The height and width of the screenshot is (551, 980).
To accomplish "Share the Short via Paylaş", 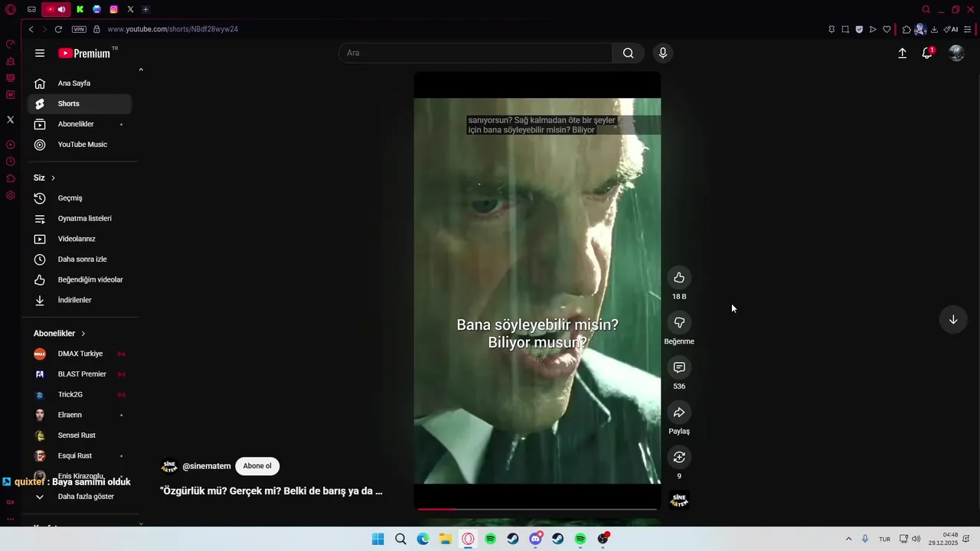I will [x=679, y=412].
